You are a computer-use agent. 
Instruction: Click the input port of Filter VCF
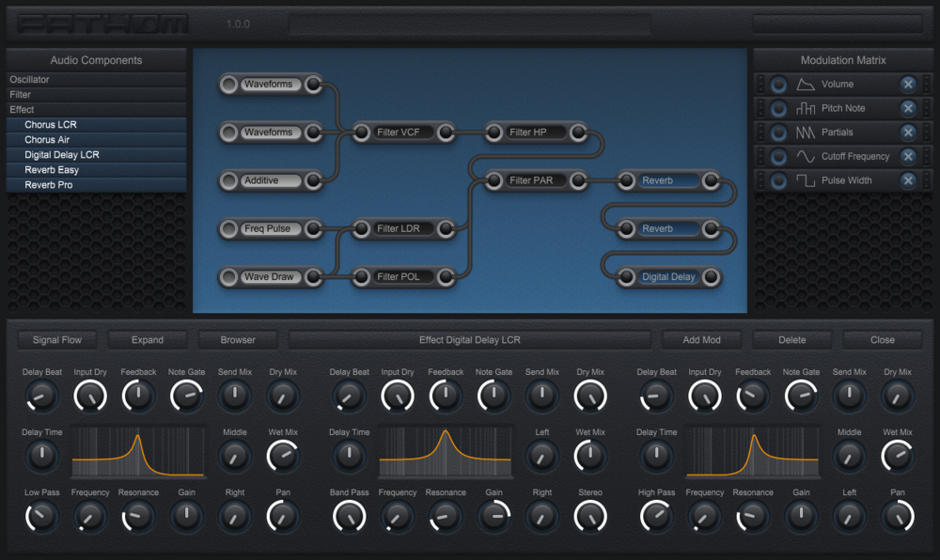coord(362,132)
